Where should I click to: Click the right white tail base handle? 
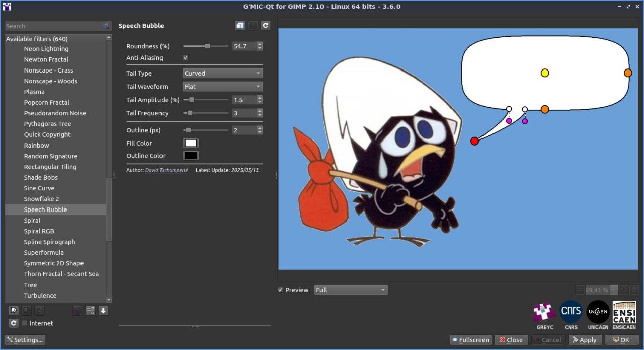click(525, 109)
